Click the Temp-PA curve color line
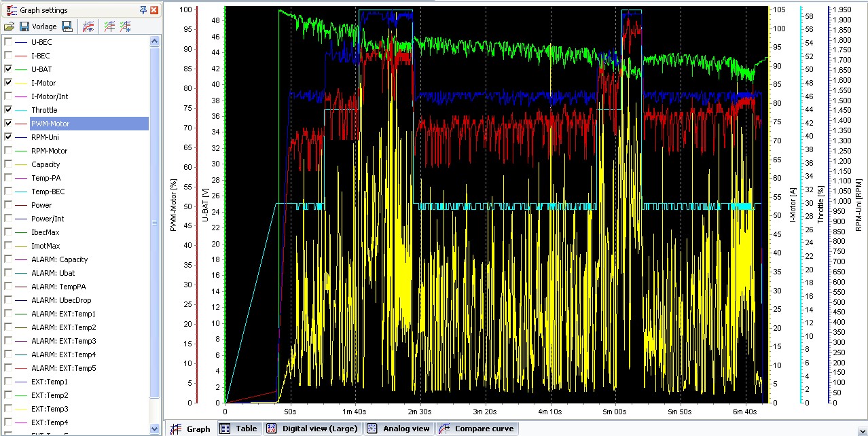 (22, 178)
